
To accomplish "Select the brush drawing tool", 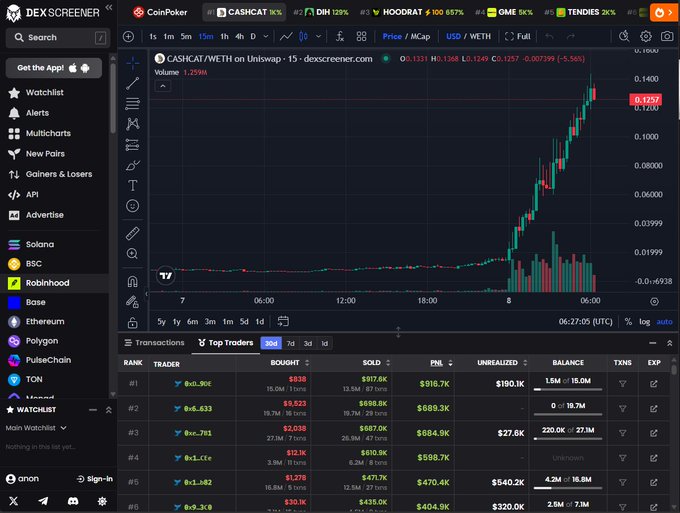I will [133, 165].
